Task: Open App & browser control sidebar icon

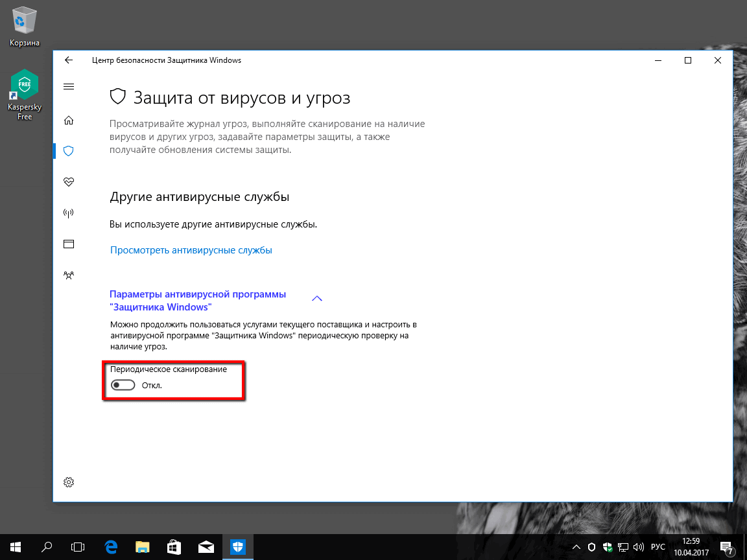Action: coord(69,244)
